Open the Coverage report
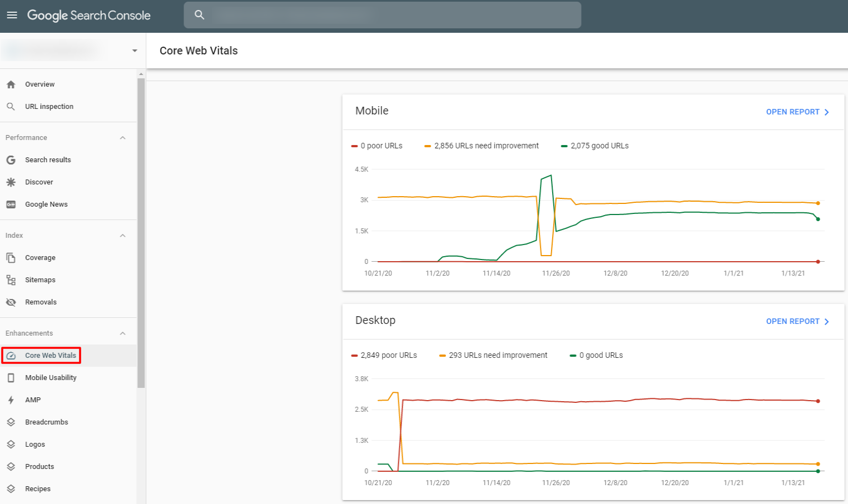Image resolution: width=848 pixels, height=504 pixels. click(x=40, y=258)
